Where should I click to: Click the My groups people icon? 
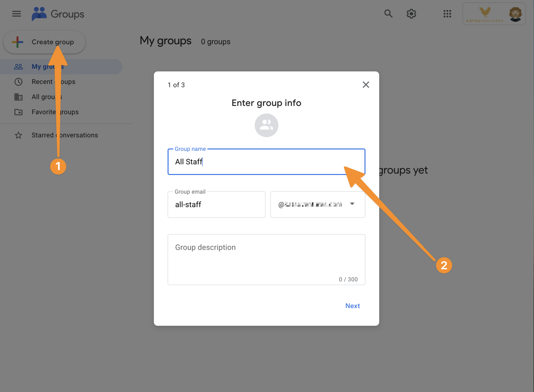18,66
